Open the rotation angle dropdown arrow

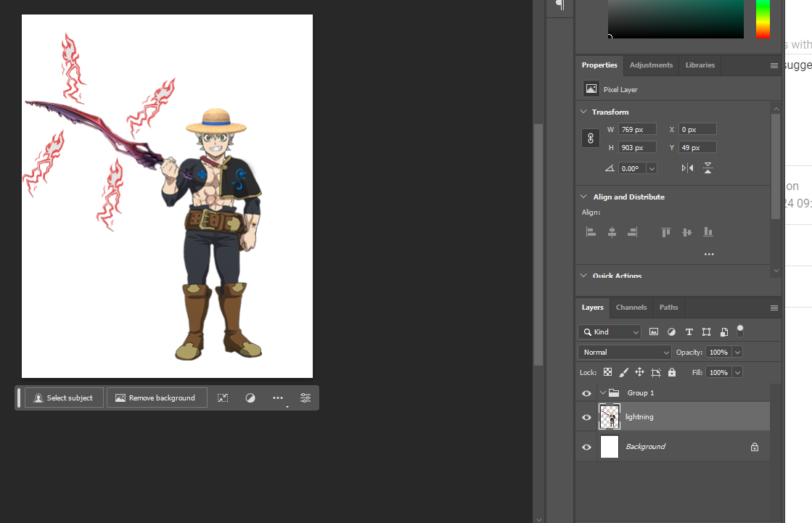click(652, 168)
